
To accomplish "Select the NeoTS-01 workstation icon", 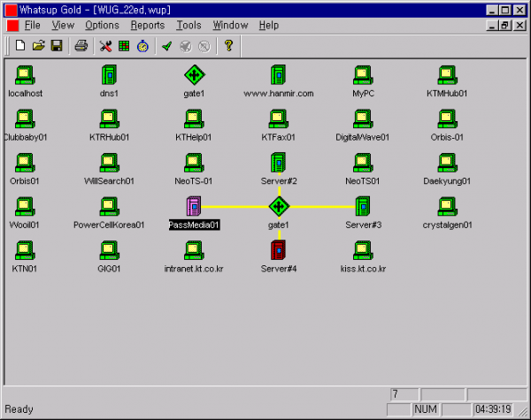I will point(194,163).
